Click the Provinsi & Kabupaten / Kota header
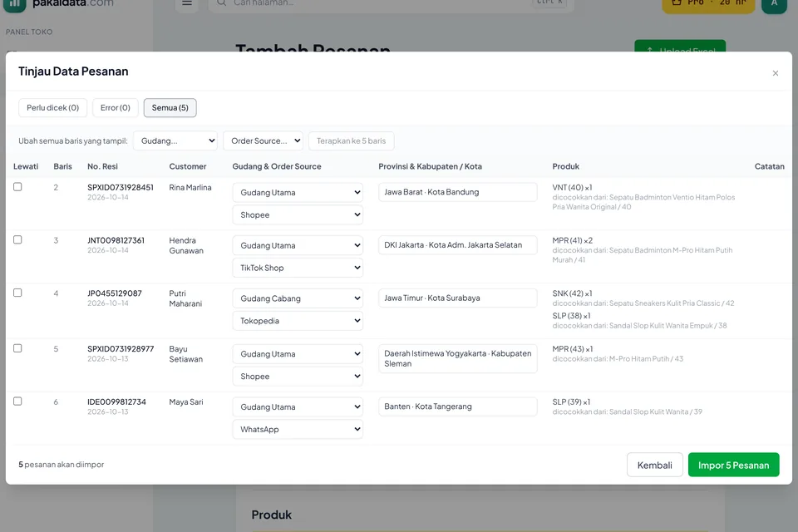Image resolution: width=798 pixels, height=532 pixels. 430,166
